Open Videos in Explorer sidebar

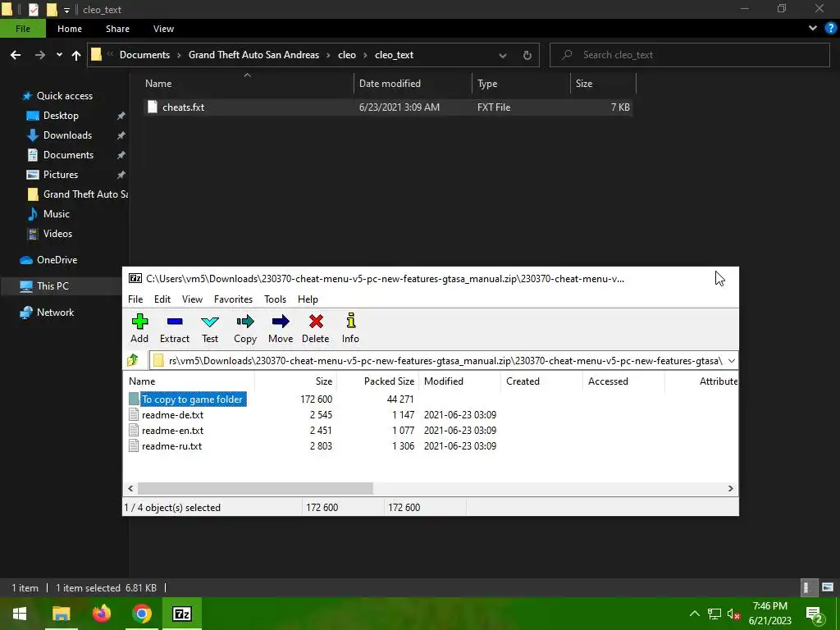(57, 234)
